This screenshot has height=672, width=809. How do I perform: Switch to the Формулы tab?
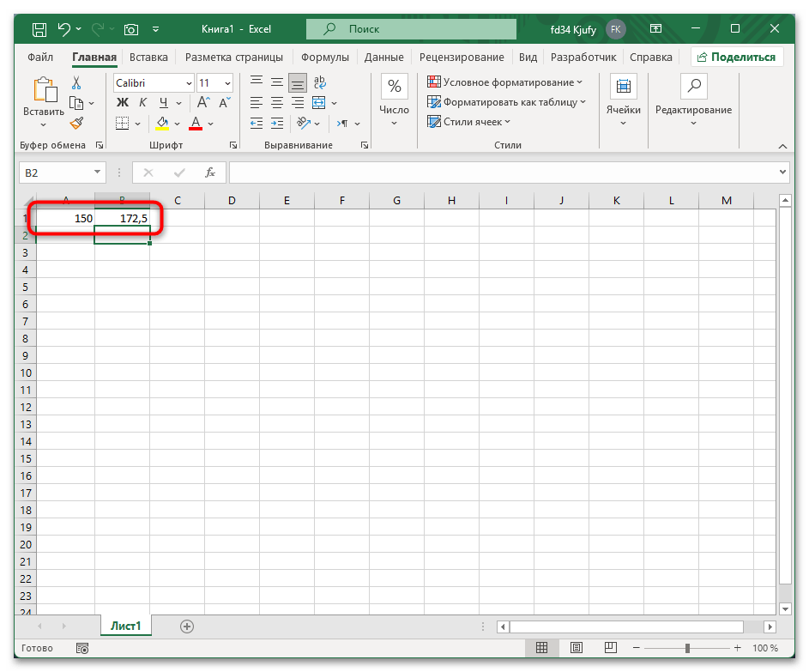tap(325, 58)
